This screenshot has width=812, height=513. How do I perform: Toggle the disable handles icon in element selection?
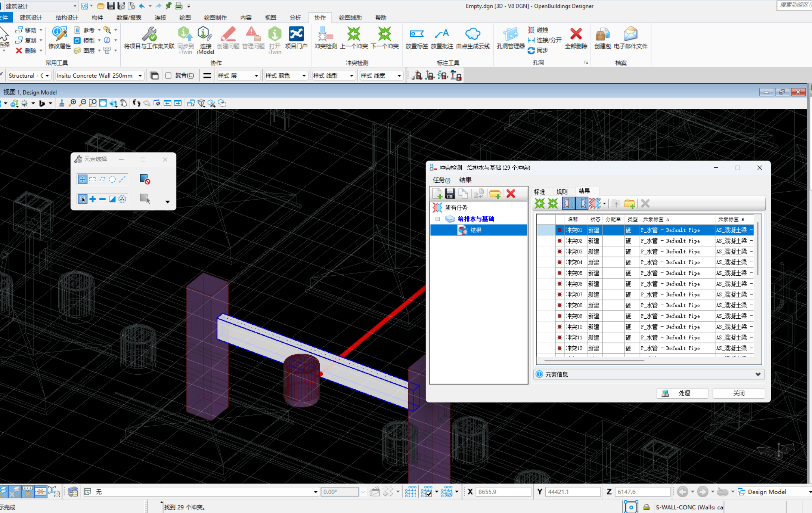145,179
